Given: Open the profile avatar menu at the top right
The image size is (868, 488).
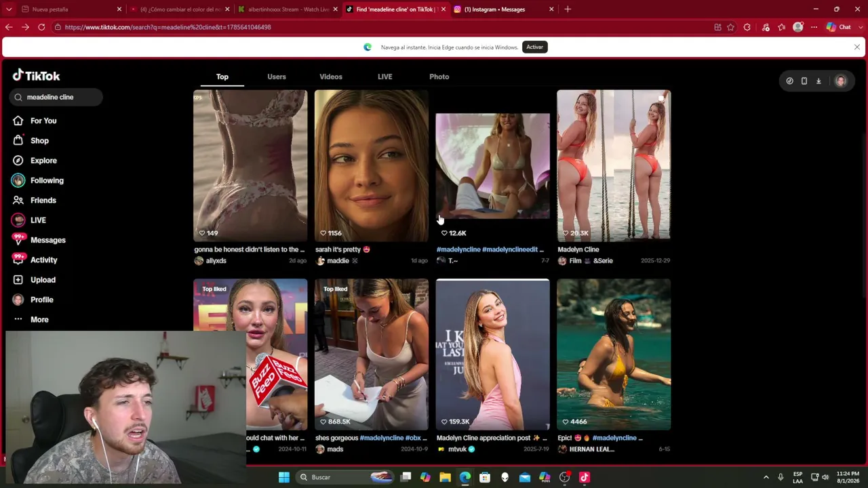Looking at the screenshot, I should point(841,81).
